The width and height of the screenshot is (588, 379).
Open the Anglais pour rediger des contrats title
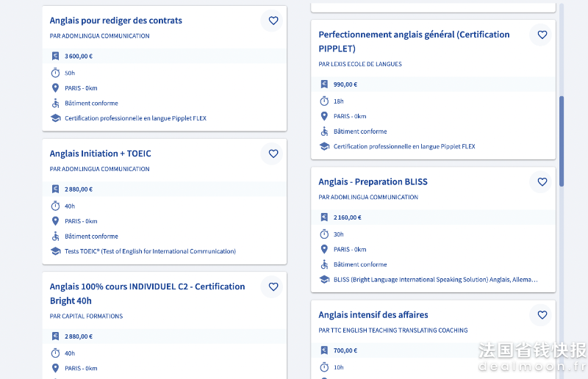click(116, 21)
